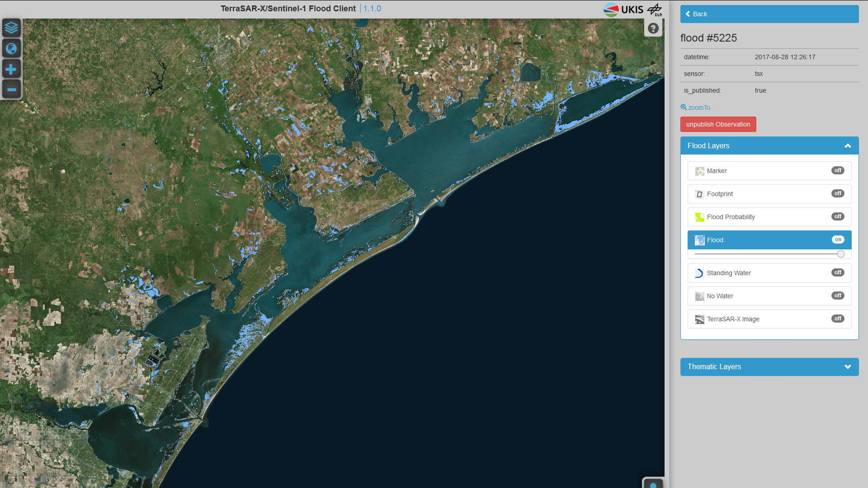Open the help question mark icon
The image size is (868, 488).
pyautogui.click(x=653, y=28)
